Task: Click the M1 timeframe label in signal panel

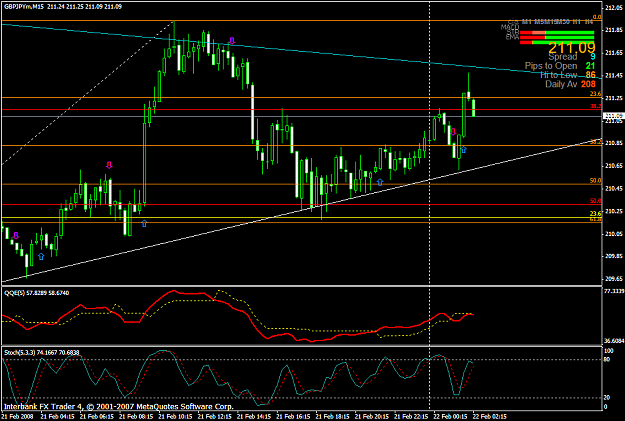Action: pyautogui.click(x=526, y=22)
